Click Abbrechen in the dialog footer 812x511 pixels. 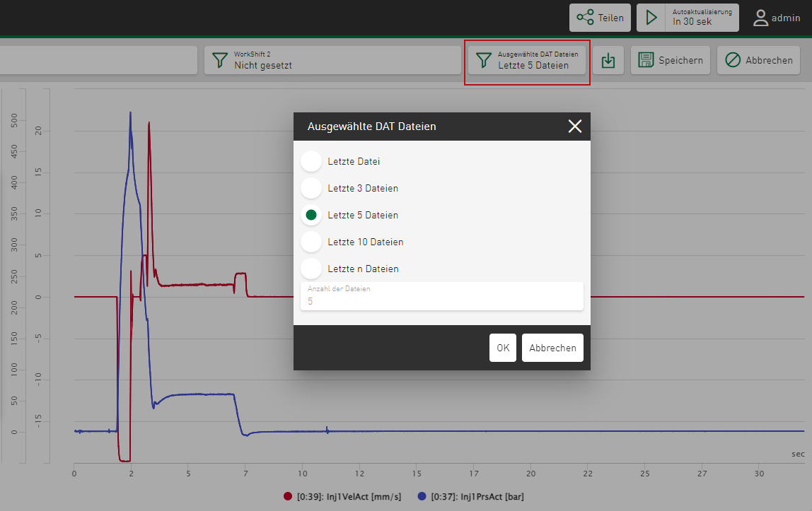[552, 348]
